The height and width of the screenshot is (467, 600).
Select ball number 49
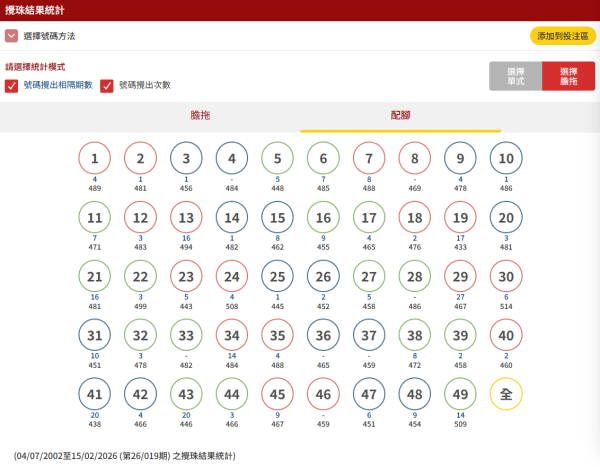coord(460,394)
